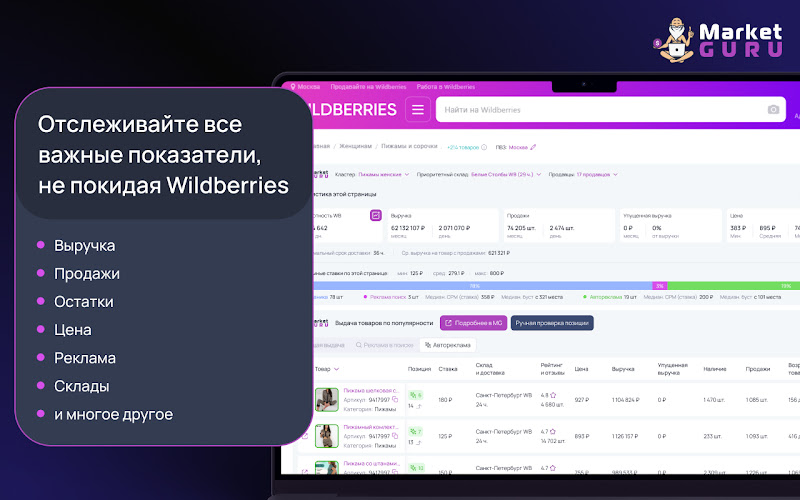Open the +214 товаров link
800x500 pixels.
click(463, 147)
